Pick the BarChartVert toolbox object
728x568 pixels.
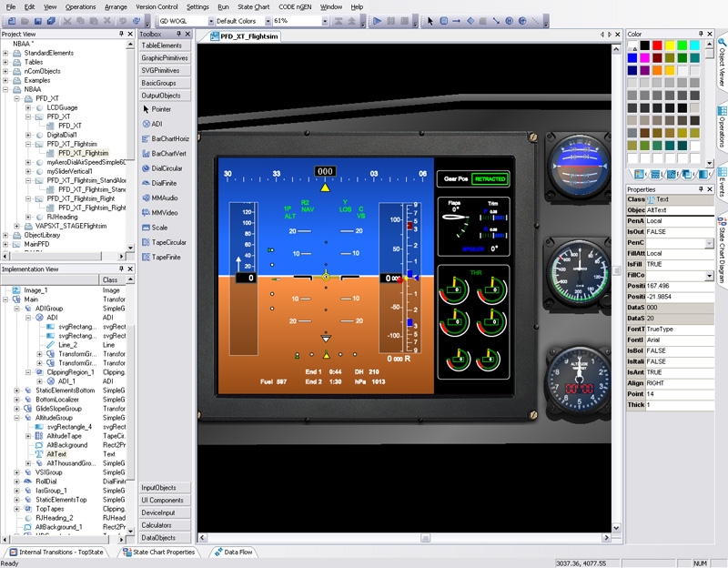tap(168, 154)
